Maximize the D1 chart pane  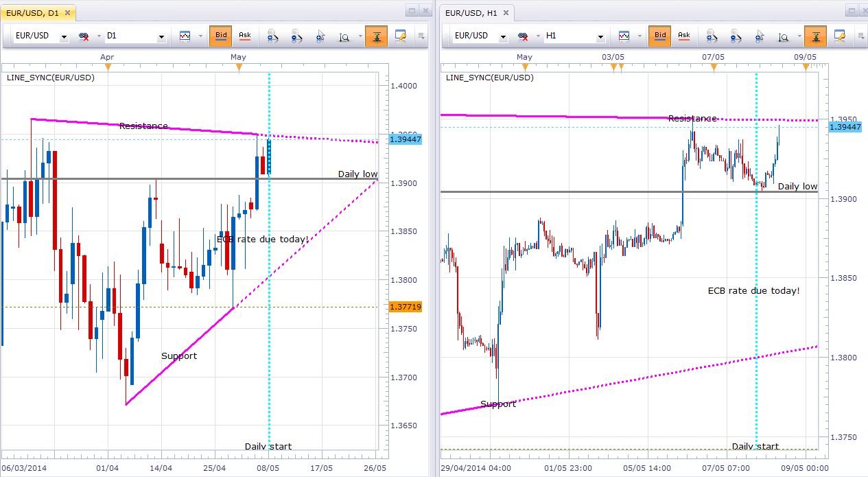click(412, 10)
